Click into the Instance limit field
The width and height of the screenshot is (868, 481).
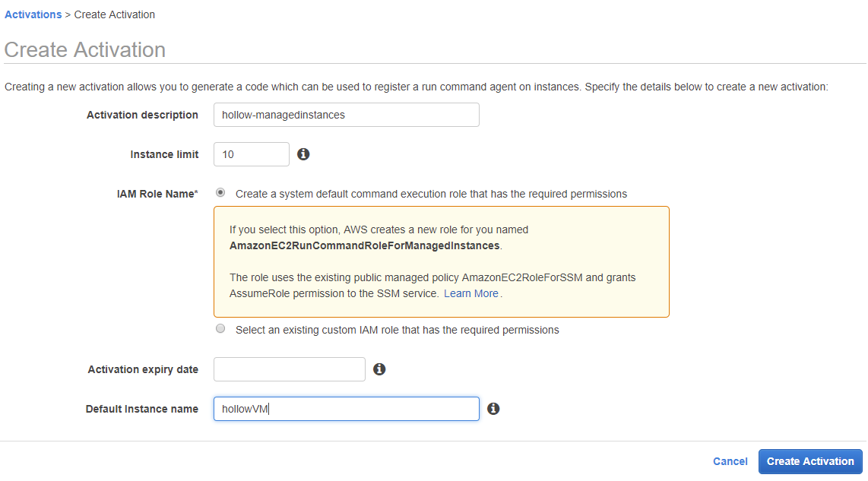coord(251,154)
